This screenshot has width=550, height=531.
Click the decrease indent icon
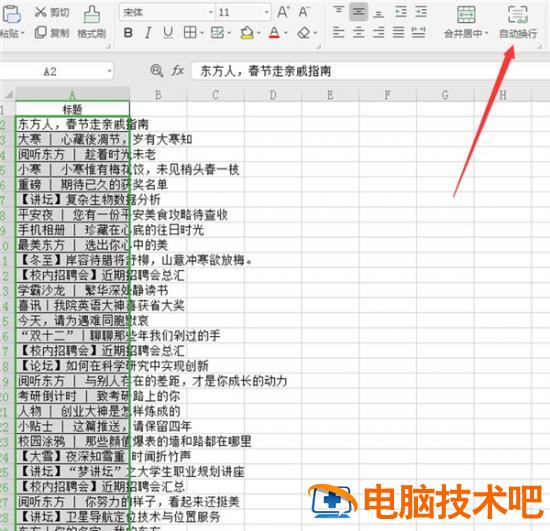(401, 12)
